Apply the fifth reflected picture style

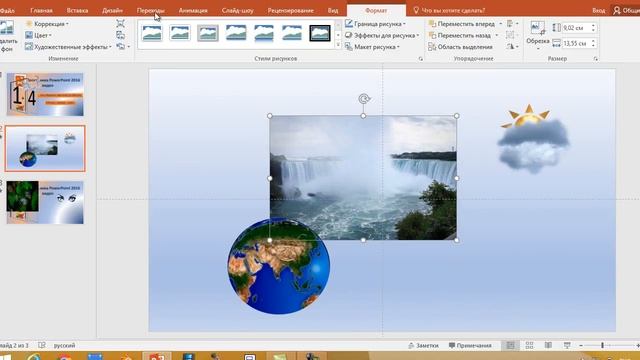(264, 33)
